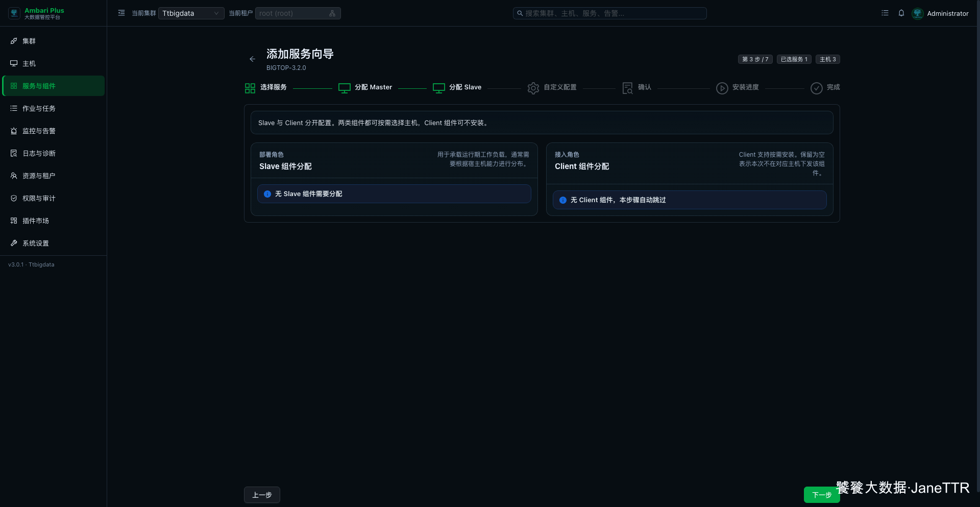Click the Client 组件分配 heading
Image resolution: width=980 pixels, height=507 pixels.
tap(582, 166)
